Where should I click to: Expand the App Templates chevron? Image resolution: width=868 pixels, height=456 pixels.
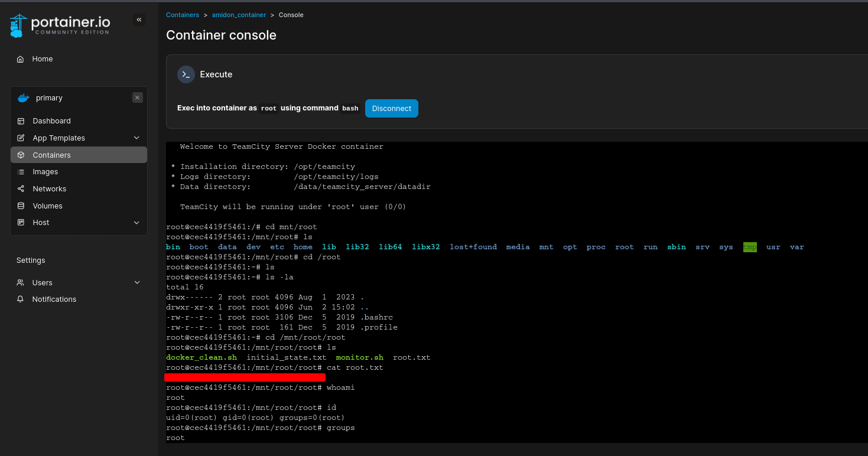[137, 138]
